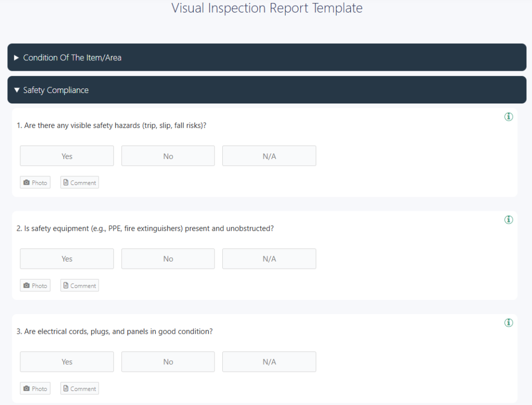
Task: Select Yes for visible safety hazards question
Action: click(x=66, y=155)
